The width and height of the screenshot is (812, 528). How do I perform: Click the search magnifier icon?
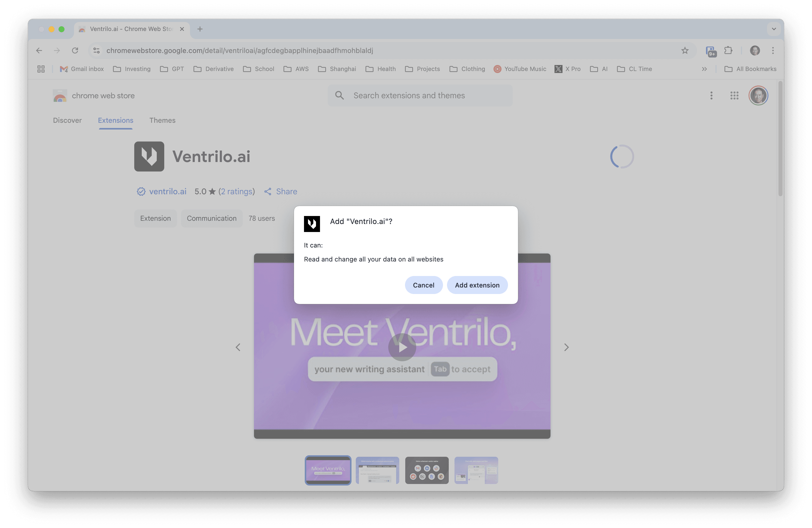tap(339, 95)
